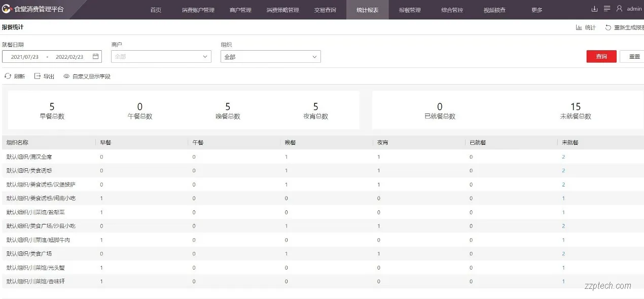Click the 自定义显示字段 eye icon
The height and width of the screenshot is (299, 644).
[x=66, y=76]
